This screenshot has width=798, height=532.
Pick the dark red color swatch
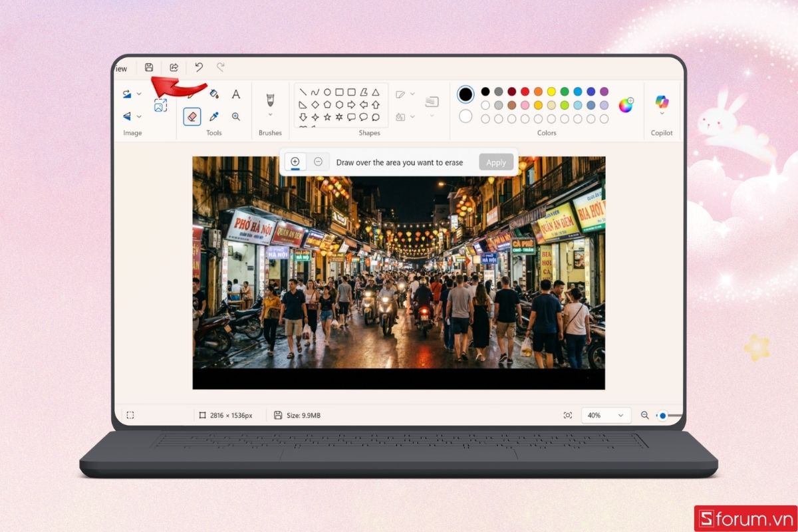click(511, 92)
